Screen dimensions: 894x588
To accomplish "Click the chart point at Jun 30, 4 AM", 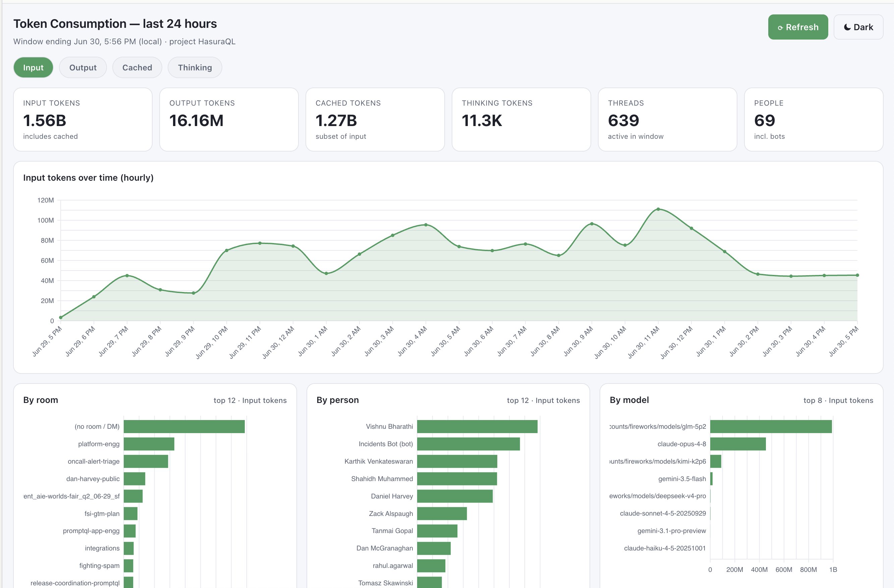I will pos(426,225).
